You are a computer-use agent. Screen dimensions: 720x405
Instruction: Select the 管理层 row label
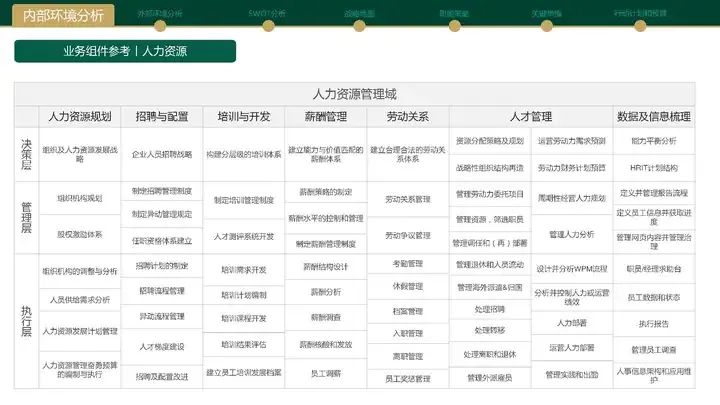pyautogui.click(x=26, y=216)
